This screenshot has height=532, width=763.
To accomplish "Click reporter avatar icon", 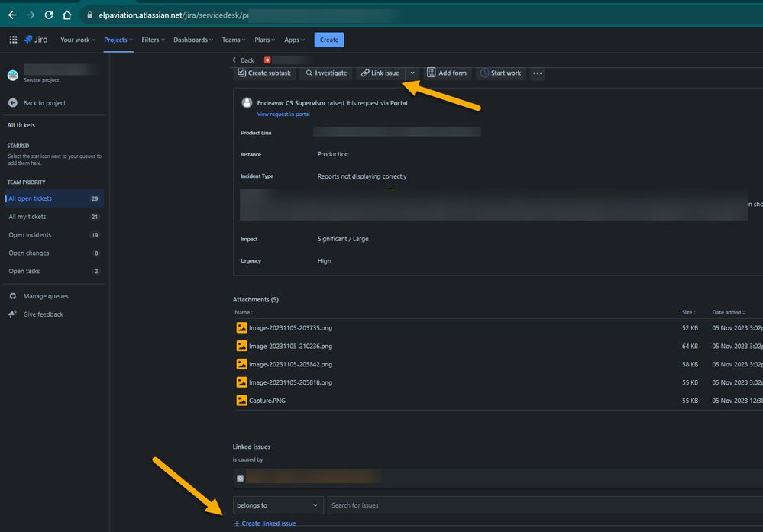I will pyautogui.click(x=247, y=102).
